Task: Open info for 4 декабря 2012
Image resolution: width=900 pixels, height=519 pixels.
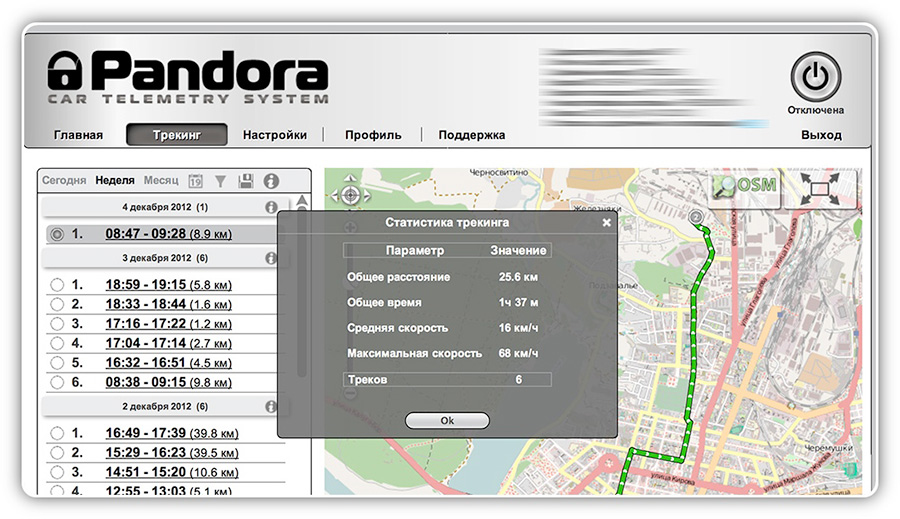Action: click(271, 207)
